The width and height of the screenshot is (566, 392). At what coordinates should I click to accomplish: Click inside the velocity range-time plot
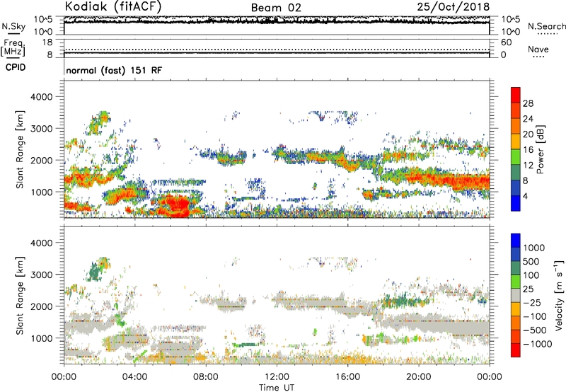point(277,295)
